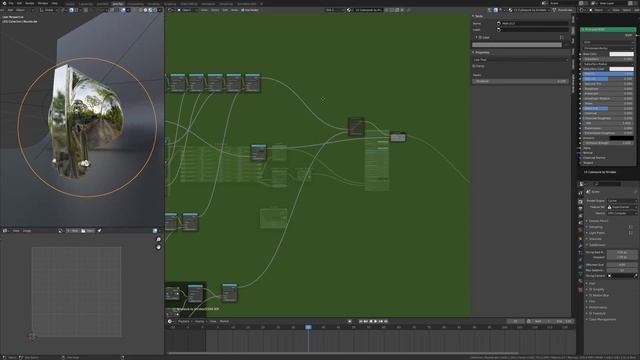The height and width of the screenshot is (360, 640).
Task: Open the shader editor Node menu
Action: pyautogui.click(x=234, y=10)
